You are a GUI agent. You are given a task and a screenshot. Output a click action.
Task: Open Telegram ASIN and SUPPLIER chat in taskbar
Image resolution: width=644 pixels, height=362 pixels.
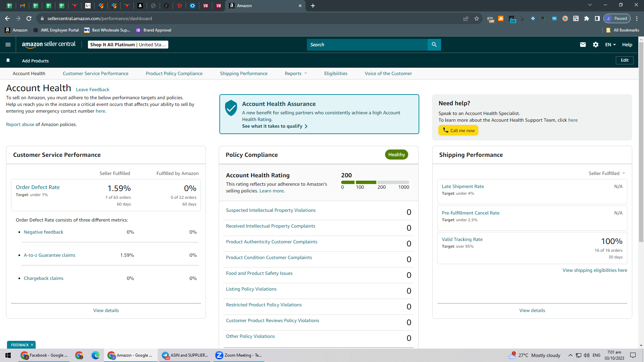point(185,355)
